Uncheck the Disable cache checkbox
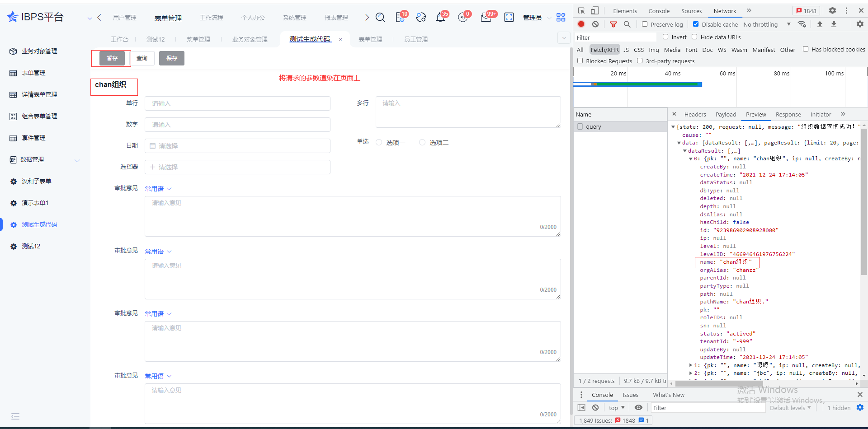This screenshot has width=868, height=429. tap(696, 24)
